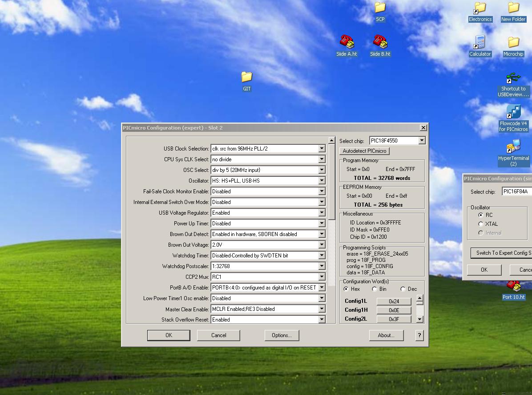The image size is (532, 395).
Task: Expand Low Power Timer1 Osc enable dropdown
Action: (x=322, y=298)
